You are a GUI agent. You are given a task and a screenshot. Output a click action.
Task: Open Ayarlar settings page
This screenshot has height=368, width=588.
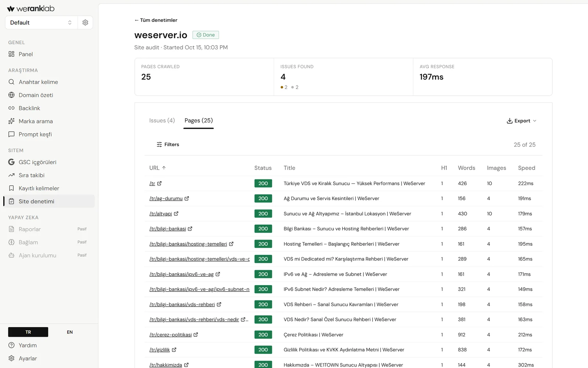49,358
